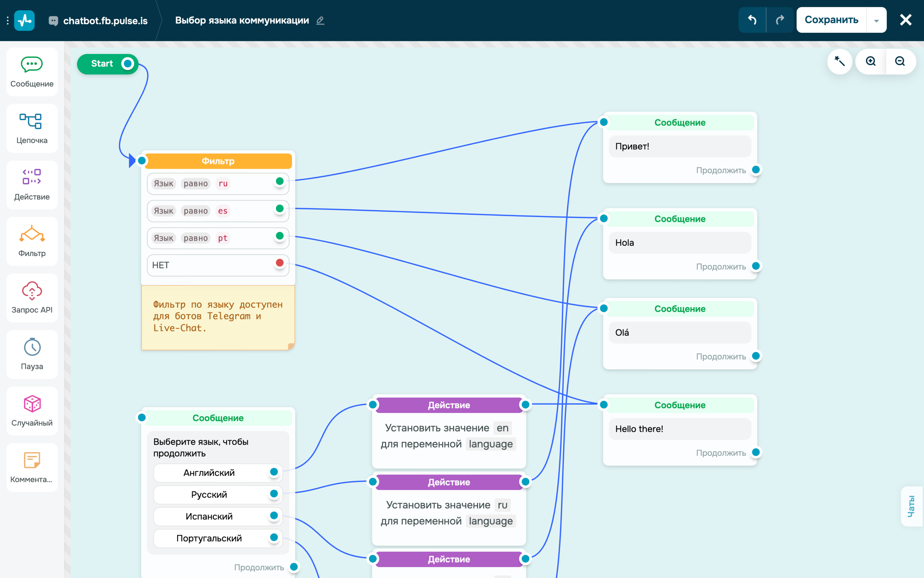The image size is (924, 578).
Task: Click Продолжить connector in Olá block
Action: coord(756,356)
